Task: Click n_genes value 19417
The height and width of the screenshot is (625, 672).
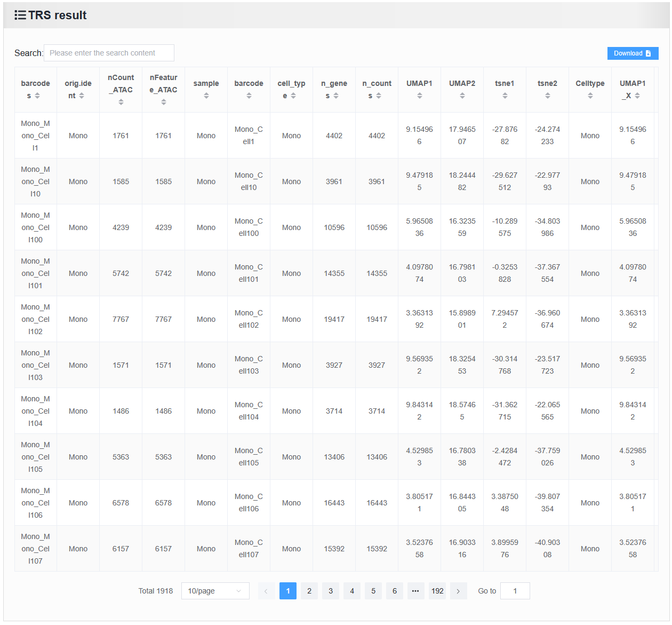Action: click(334, 319)
